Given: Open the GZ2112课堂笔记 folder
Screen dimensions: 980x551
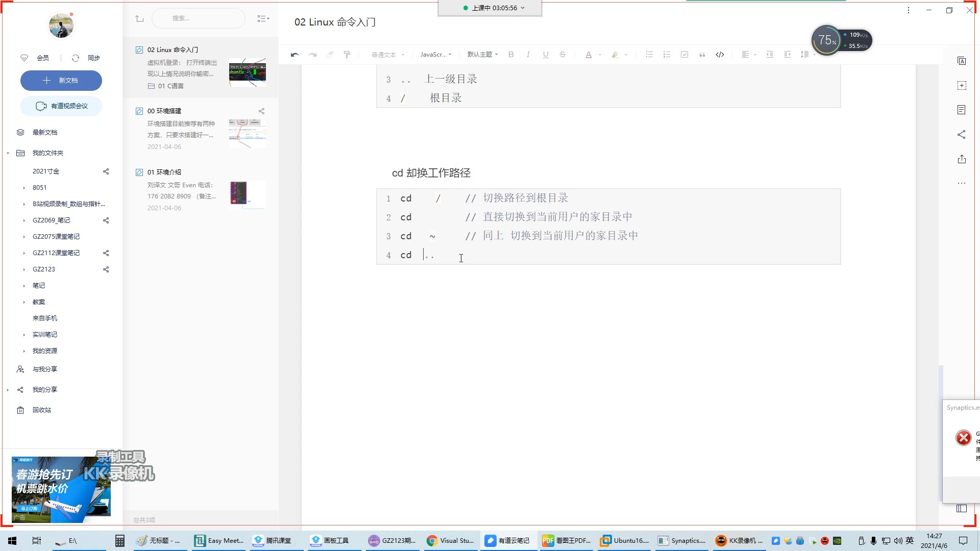Looking at the screenshot, I should tap(56, 253).
